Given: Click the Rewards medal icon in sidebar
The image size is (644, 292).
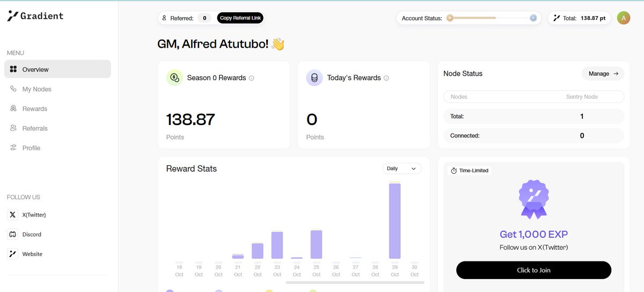Looking at the screenshot, I should click(13, 108).
